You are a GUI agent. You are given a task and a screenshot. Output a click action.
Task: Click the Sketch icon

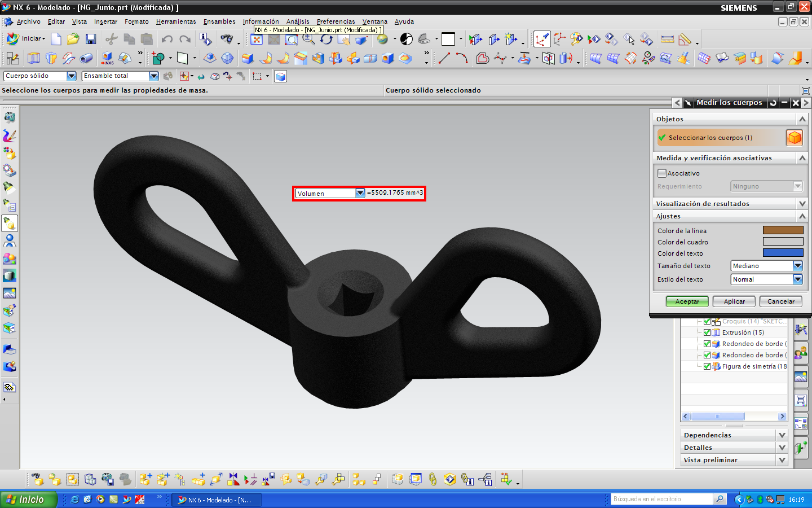tap(12, 58)
